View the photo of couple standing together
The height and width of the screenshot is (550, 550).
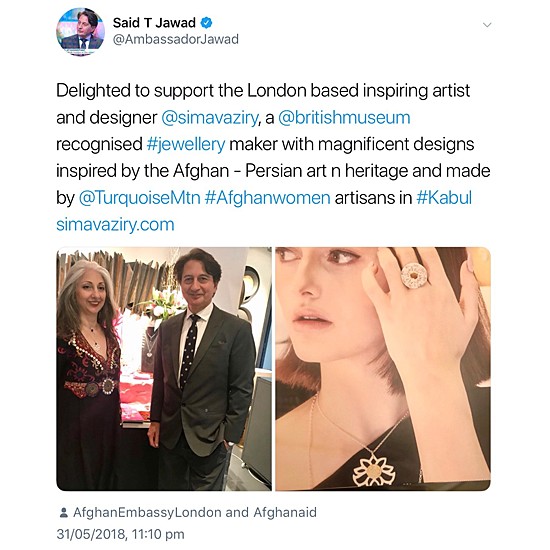[x=164, y=369]
